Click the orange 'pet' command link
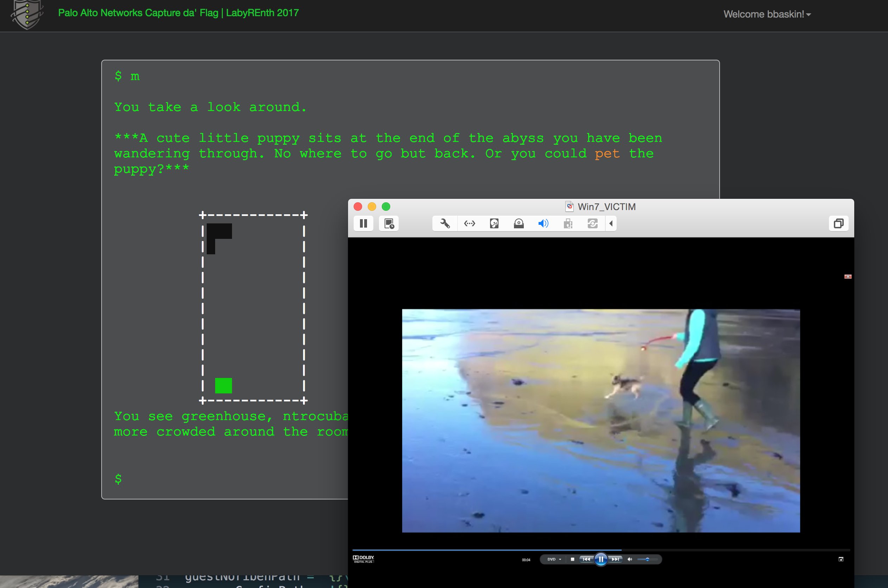Viewport: 888px width, 588px height. tap(607, 153)
